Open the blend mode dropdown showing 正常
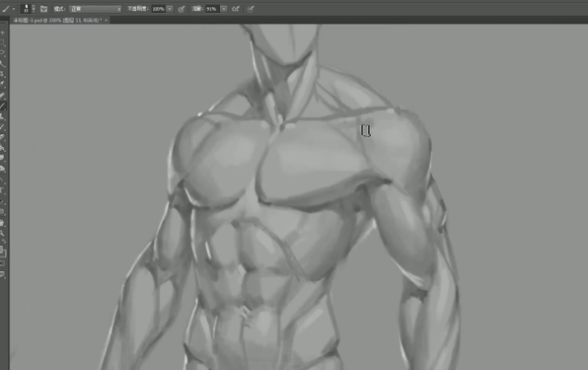The width and height of the screenshot is (588, 370). point(95,8)
